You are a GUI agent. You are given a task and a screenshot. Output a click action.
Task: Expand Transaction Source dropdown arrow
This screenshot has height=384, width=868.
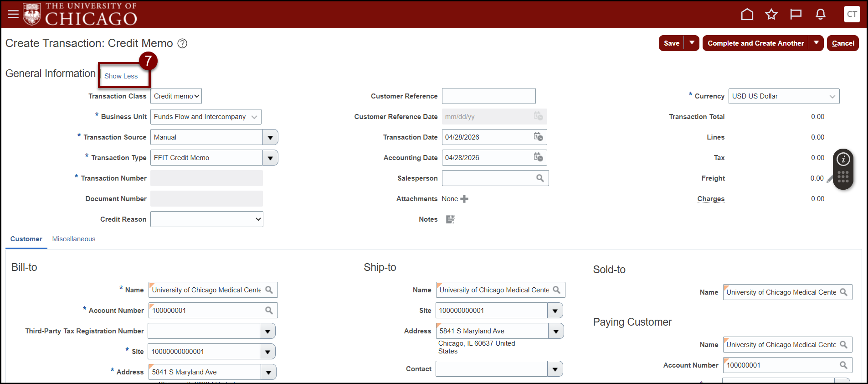[270, 137]
